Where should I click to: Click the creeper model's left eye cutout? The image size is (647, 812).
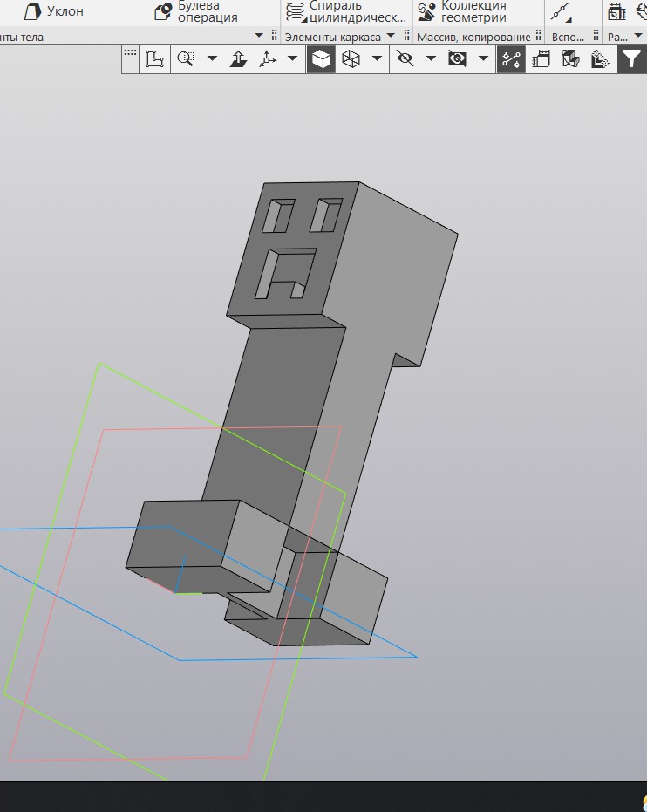278,216
